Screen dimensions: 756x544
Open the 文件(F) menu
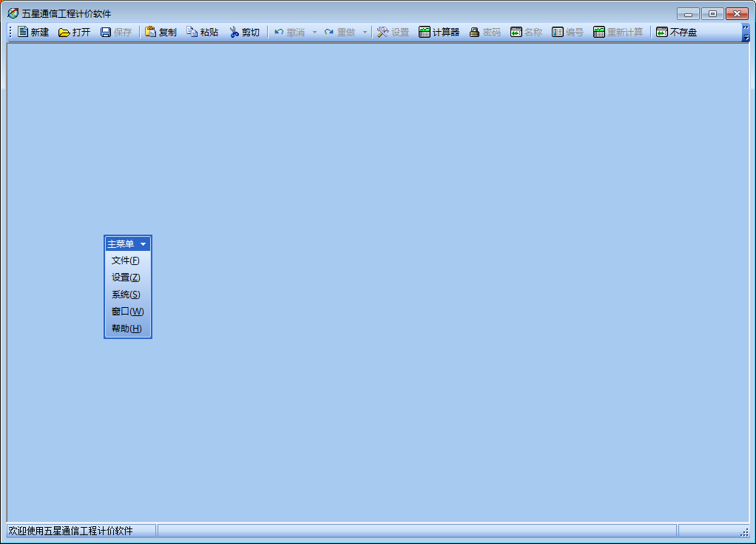pos(125,261)
